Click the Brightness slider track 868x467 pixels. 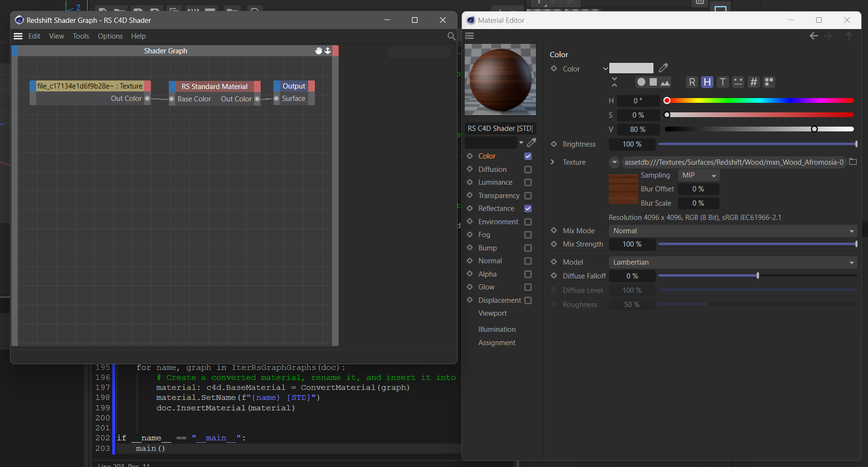[757, 144]
